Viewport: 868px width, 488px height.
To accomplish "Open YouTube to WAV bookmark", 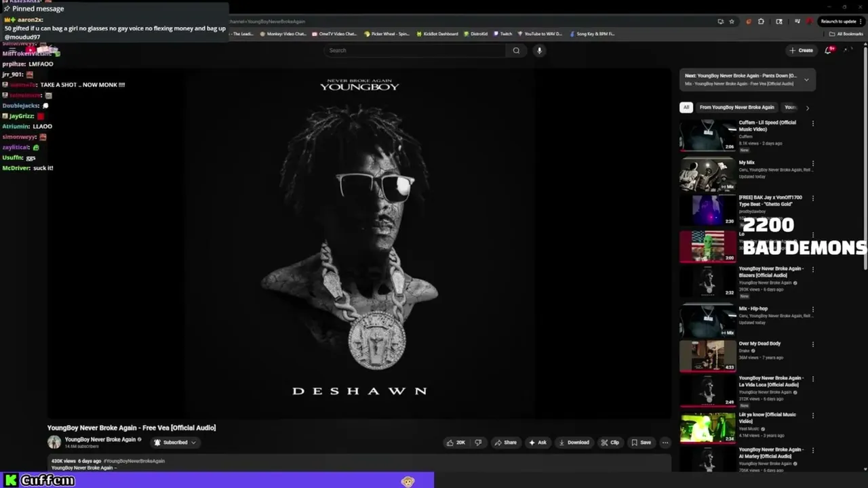I will click(x=540, y=34).
